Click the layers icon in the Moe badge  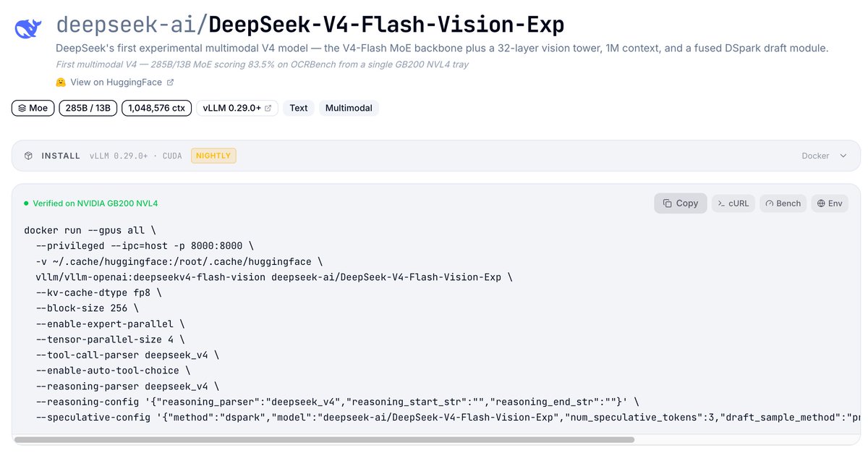(22, 108)
